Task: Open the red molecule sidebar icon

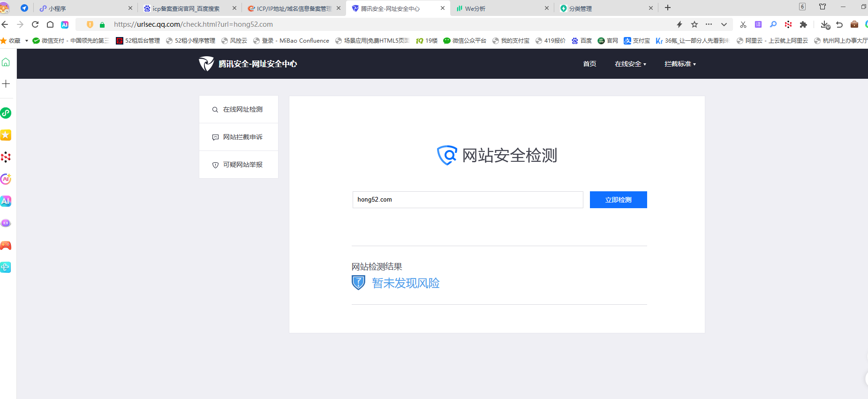Action: (x=6, y=157)
